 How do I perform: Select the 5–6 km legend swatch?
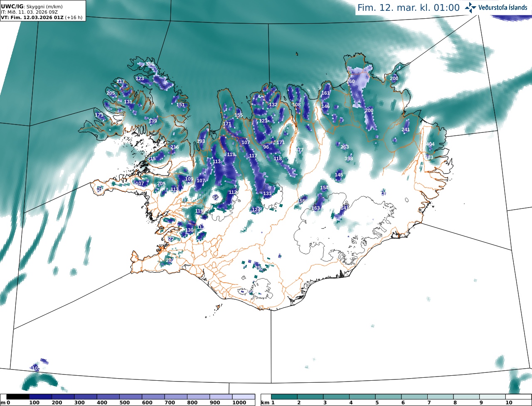(389, 397)
